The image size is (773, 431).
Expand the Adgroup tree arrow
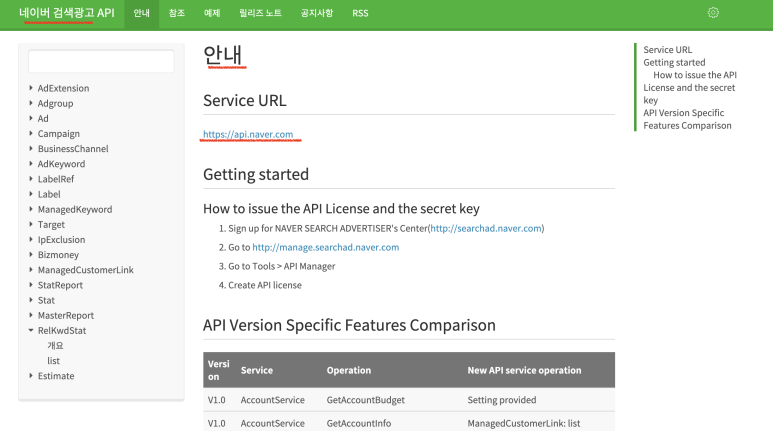click(x=31, y=103)
